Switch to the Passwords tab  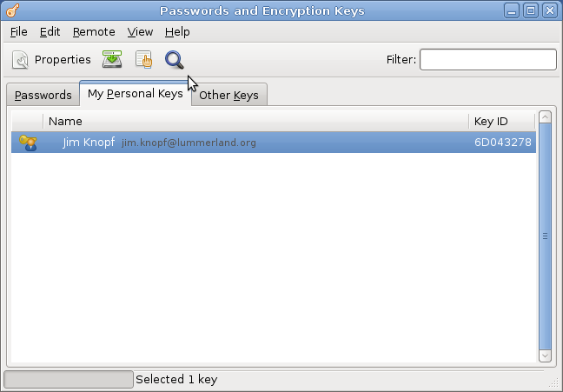click(43, 95)
